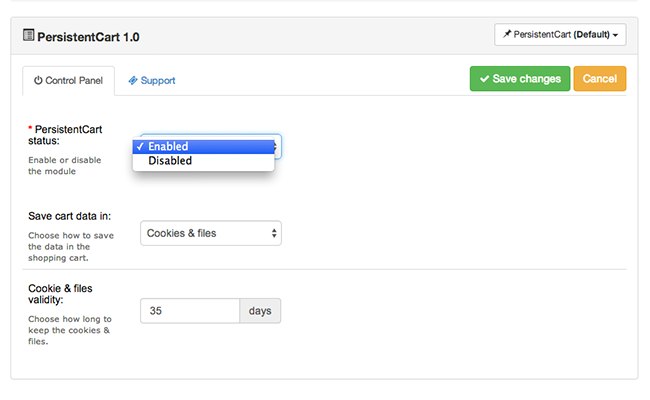The height and width of the screenshot is (400, 650).
Task: Open the Control Panel tab
Action: [68, 80]
